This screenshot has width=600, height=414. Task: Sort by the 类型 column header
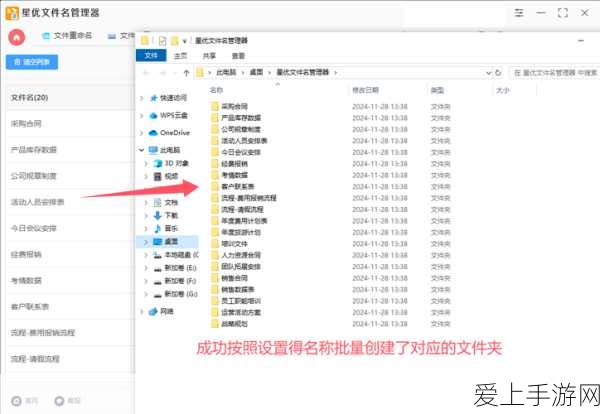437,91
